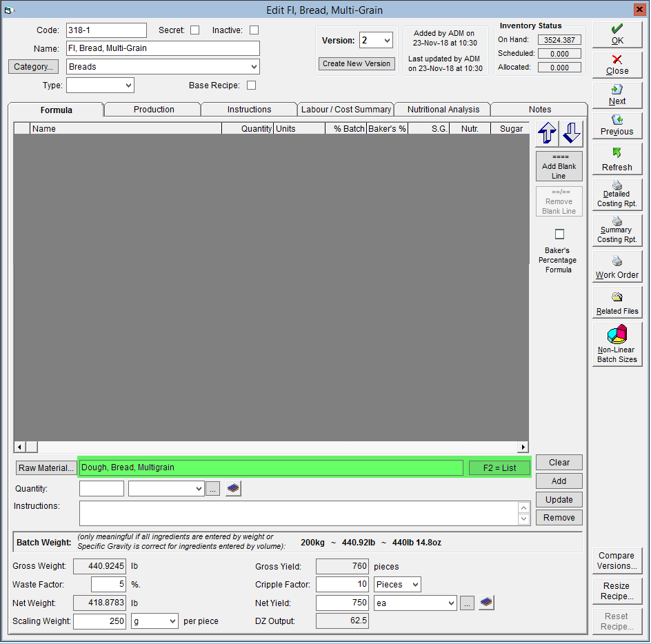Tick the Inactive checkbox
Image resolution: width=651 pixels, height=644 pixels.
click(254, 30)
